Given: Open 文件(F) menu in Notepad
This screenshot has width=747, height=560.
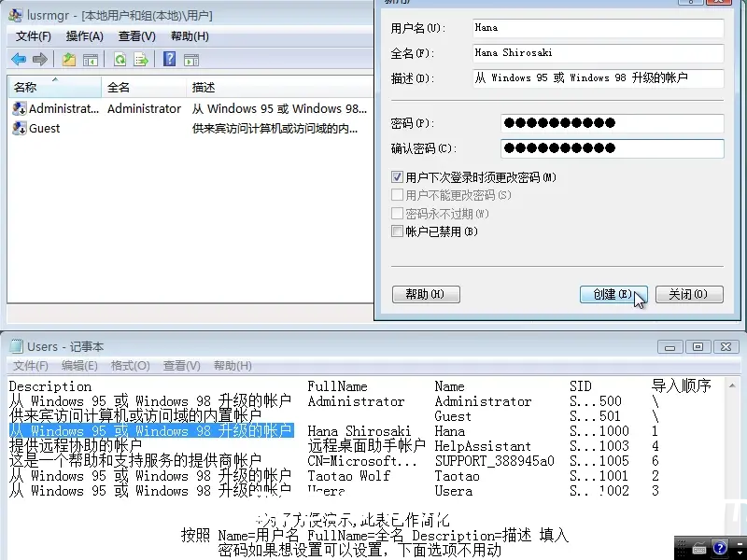Looking at the screenshot, I should pos(31,366).
